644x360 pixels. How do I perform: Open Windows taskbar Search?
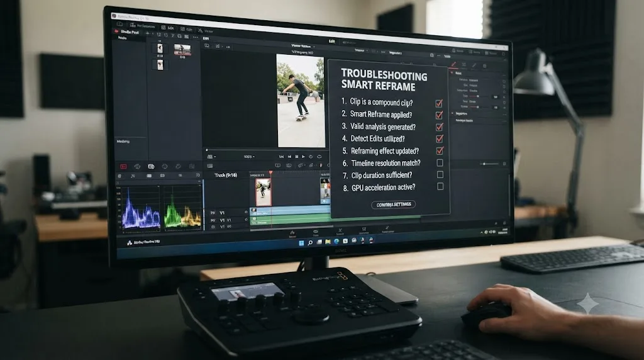pyautogui.click(x=310, y=242)
